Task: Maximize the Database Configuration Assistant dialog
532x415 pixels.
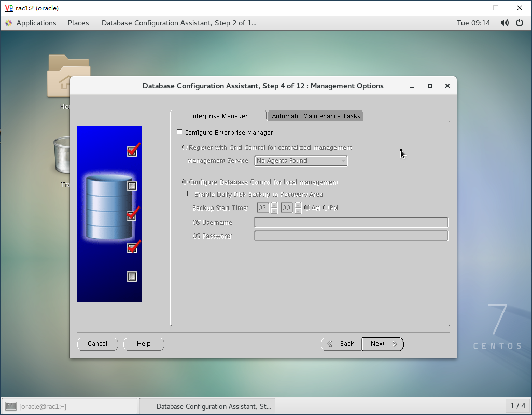Action: [430, 86]
